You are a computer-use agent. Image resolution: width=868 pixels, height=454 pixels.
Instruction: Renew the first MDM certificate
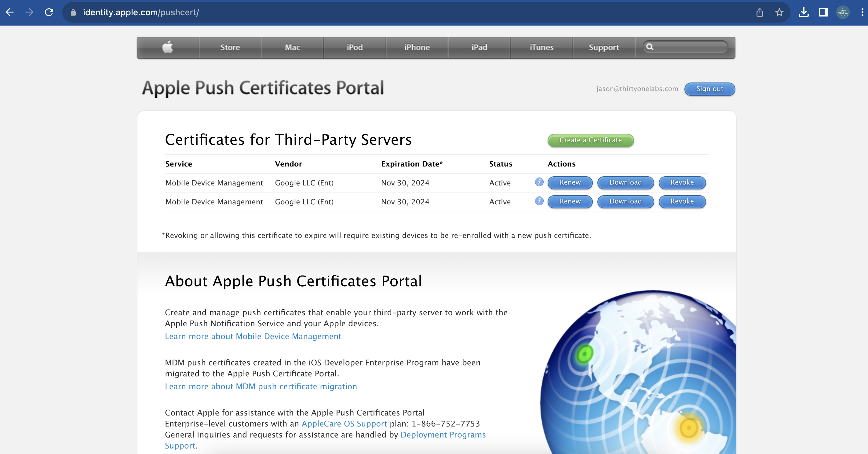tap(570, 182)
